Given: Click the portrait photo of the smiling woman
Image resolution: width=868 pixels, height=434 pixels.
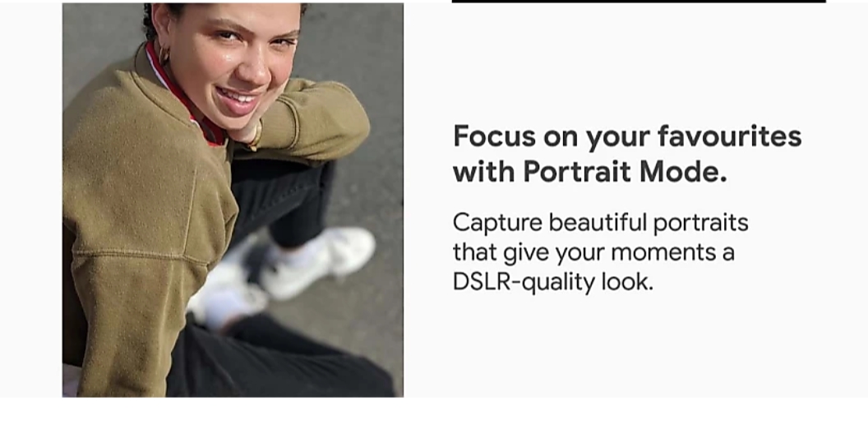Looking at the screenshot, I should [x=233, y=200].
